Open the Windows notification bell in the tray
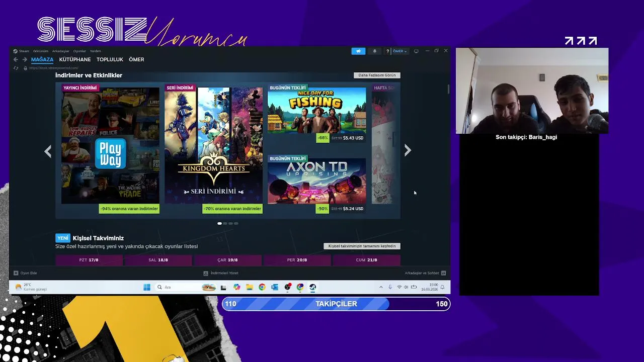The width and height of the screenshot is (644, 362). point(443,287)
